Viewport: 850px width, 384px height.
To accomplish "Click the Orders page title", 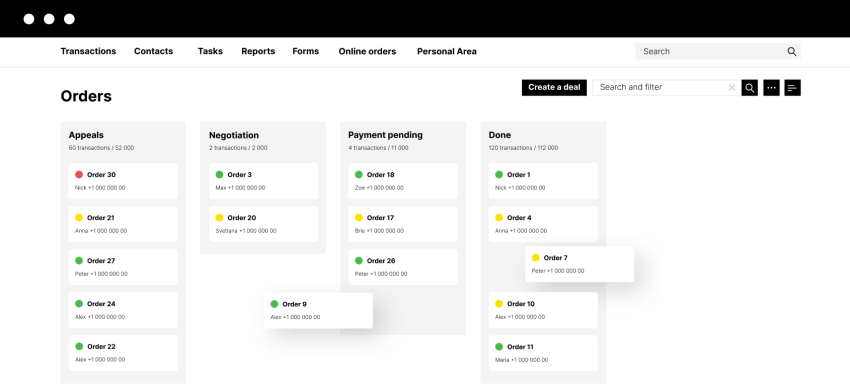I will 86,96.
